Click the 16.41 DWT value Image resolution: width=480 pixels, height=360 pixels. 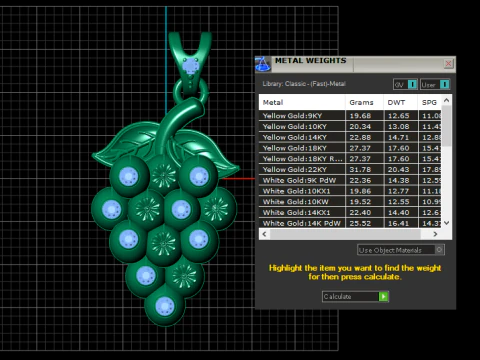pos(398,223)
